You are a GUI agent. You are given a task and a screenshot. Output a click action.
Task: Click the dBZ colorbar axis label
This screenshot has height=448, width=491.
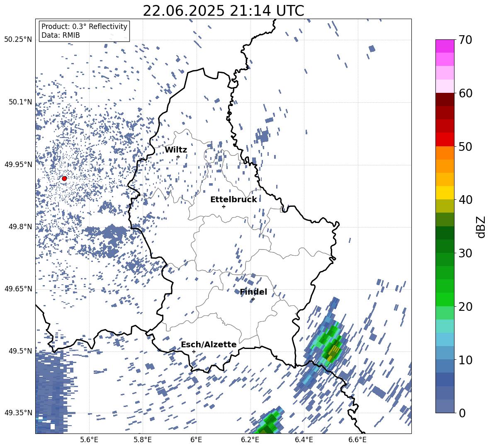click(x=481, y=227)
